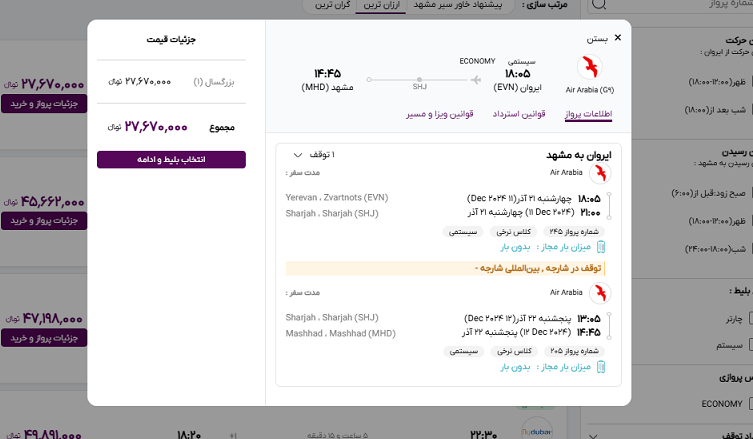This screenshot has height=439, width=753.
Task: Click the search magnifier icon in background page
Action: point(598,4)
